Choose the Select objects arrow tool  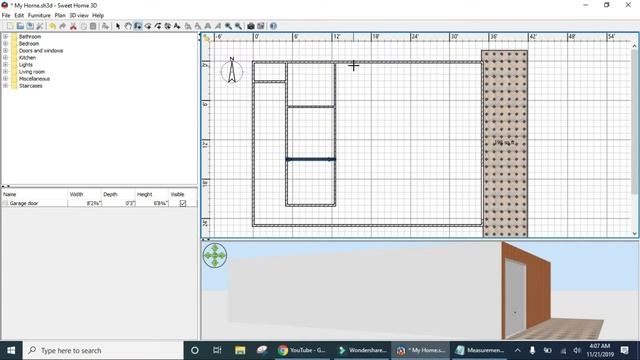pos(118,26)
